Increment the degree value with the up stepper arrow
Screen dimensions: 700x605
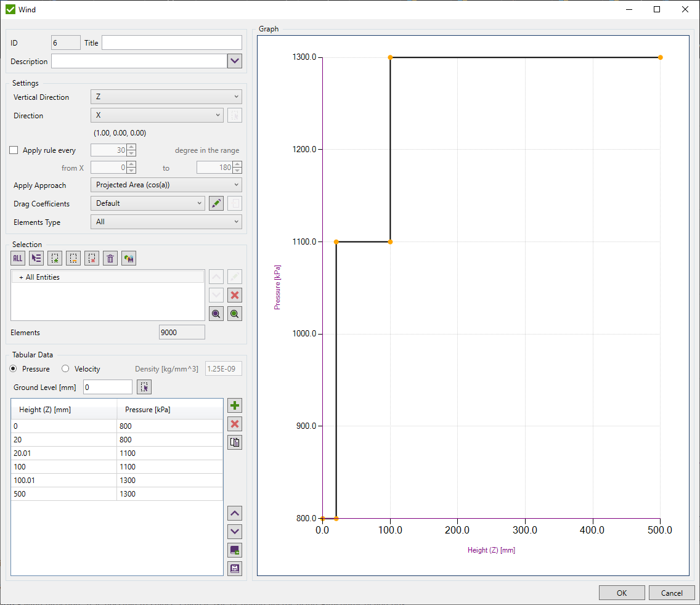point(131,147)
